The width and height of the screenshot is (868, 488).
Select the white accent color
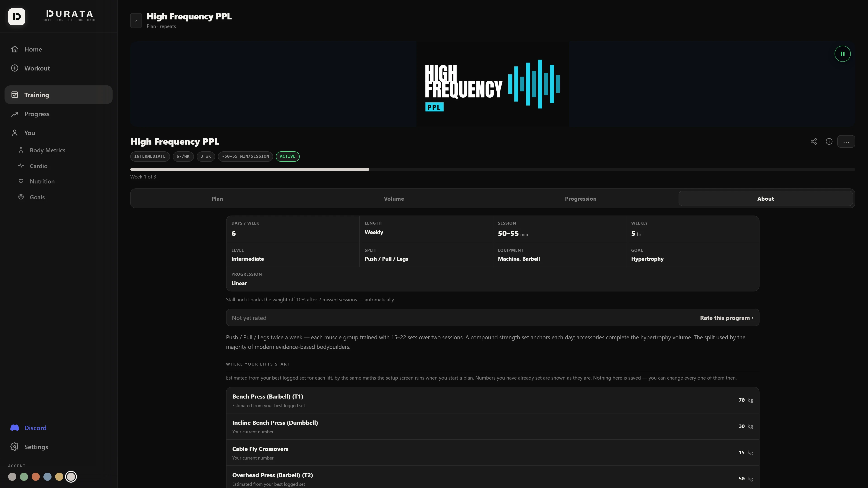(x=71, y=476)
